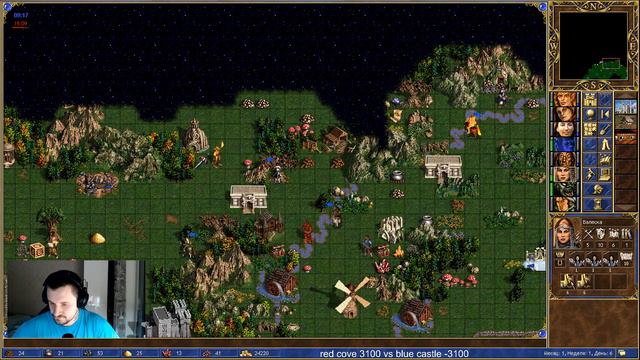Click the sulfur resource count 25

point(139,353)
